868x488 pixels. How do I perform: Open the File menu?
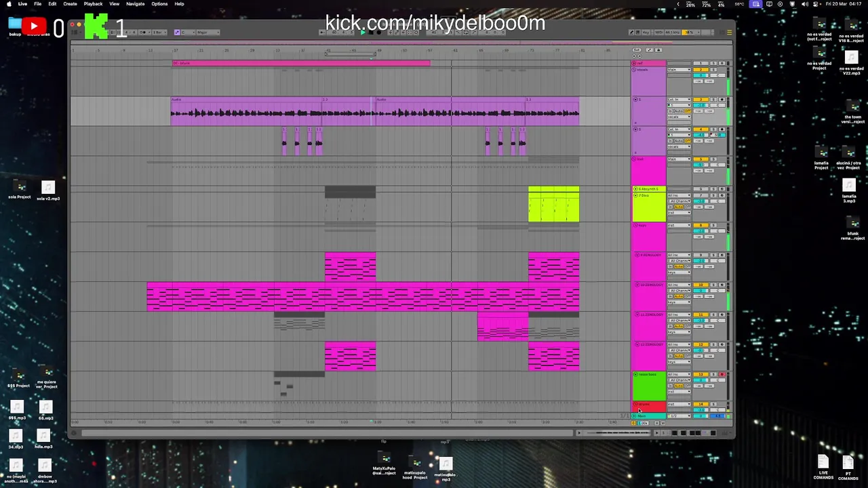tap(38, 4)
